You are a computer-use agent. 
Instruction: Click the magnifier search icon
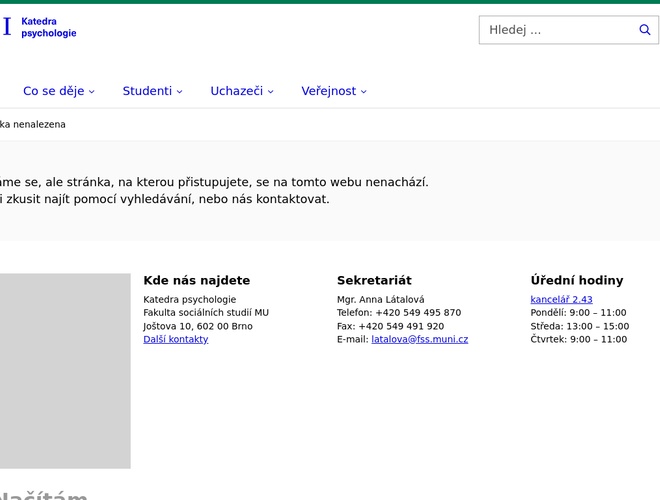point(645,30)
